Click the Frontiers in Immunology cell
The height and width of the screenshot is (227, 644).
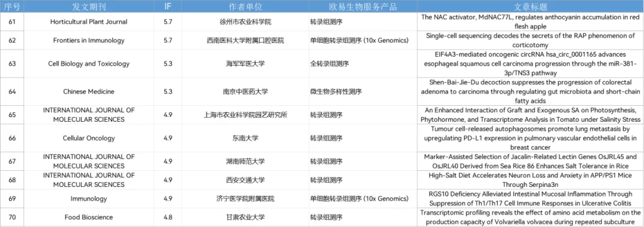coord(89,40)
